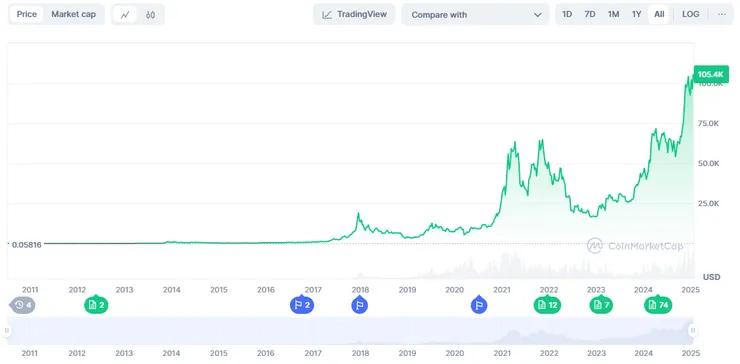Set the range to 1M
Viewport: 740px width, 364px height.
[x=614, y=14]
